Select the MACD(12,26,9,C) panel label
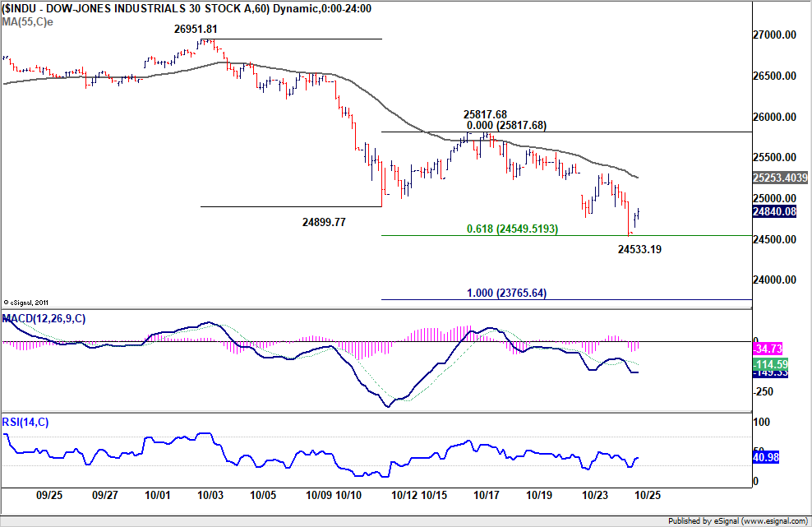Image resolution: width=812 pixels, height=527 pixels. tap(44, 319)
